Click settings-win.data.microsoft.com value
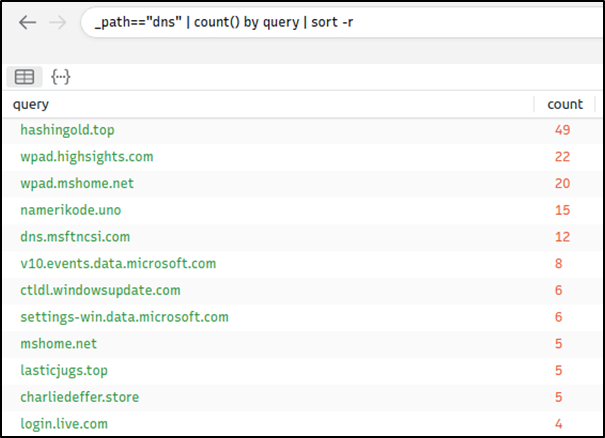Screen dimensions: 605x438 click(124, 317)
